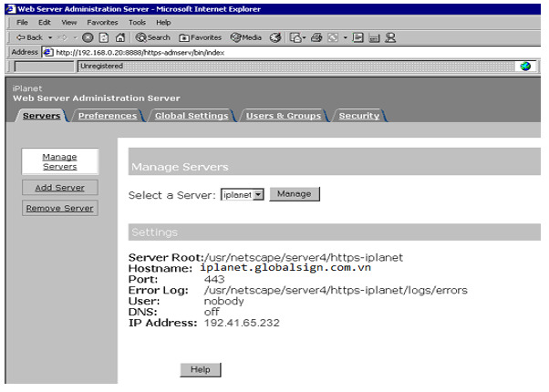Image resolution: width=549 pixels, height=392 pixels.
Task: Open the Back history dropdown arrow
Action: click(x=50, y=37)
